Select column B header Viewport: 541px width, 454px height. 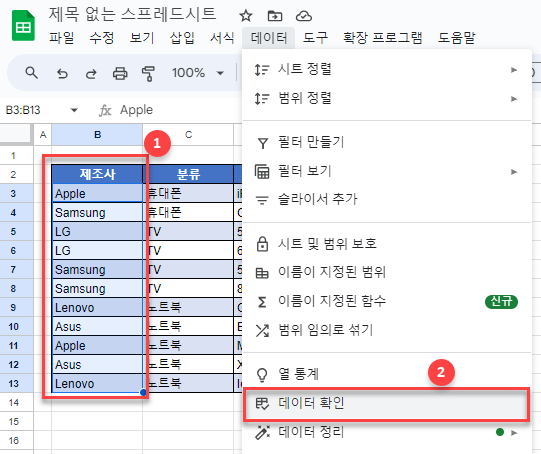97,135
